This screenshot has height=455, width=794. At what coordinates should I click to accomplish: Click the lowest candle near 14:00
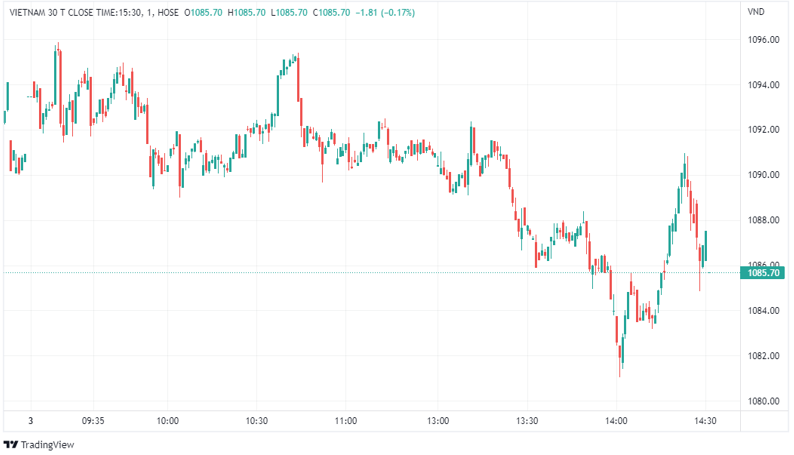(x=620, y=358)
